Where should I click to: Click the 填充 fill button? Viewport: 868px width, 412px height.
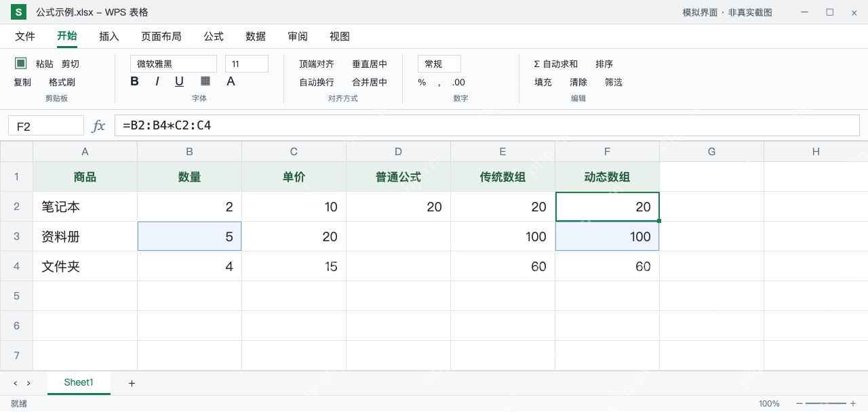point(543,82)
